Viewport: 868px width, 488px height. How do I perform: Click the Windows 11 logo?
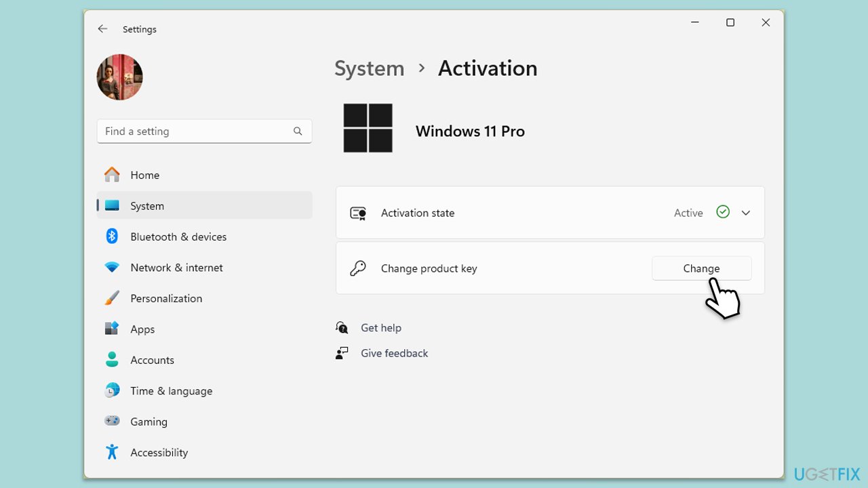coord(368,128)
